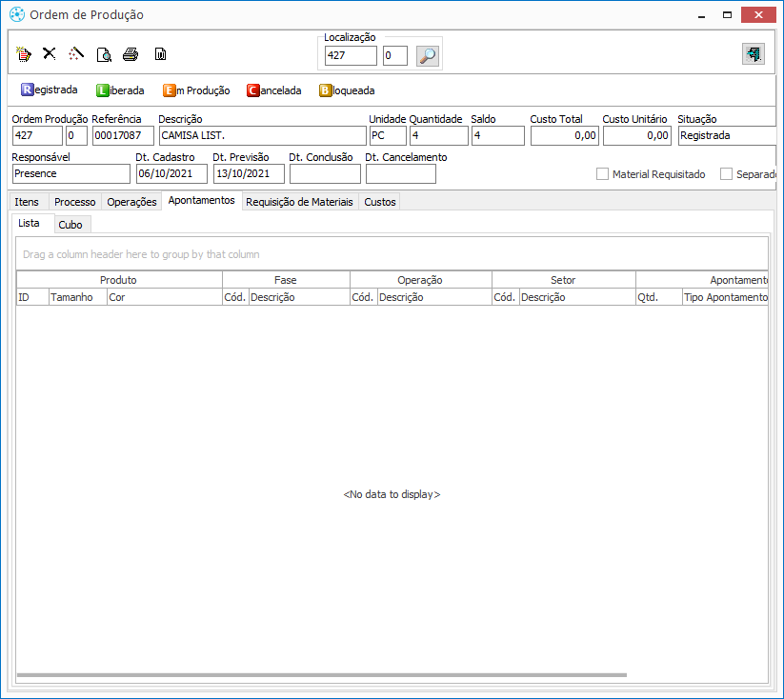784x699 pixels.
Task: Click the new production order icon
Action: click(x=24, y=54)
